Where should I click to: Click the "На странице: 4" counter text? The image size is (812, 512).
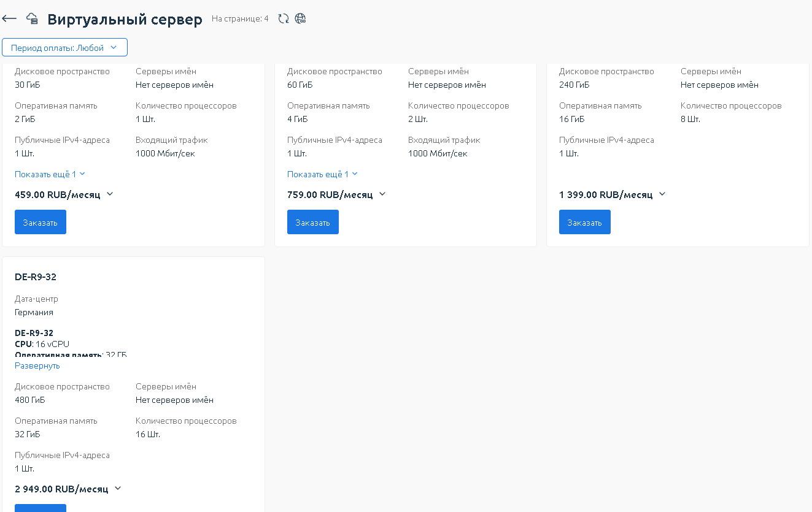tap(240, 19)
